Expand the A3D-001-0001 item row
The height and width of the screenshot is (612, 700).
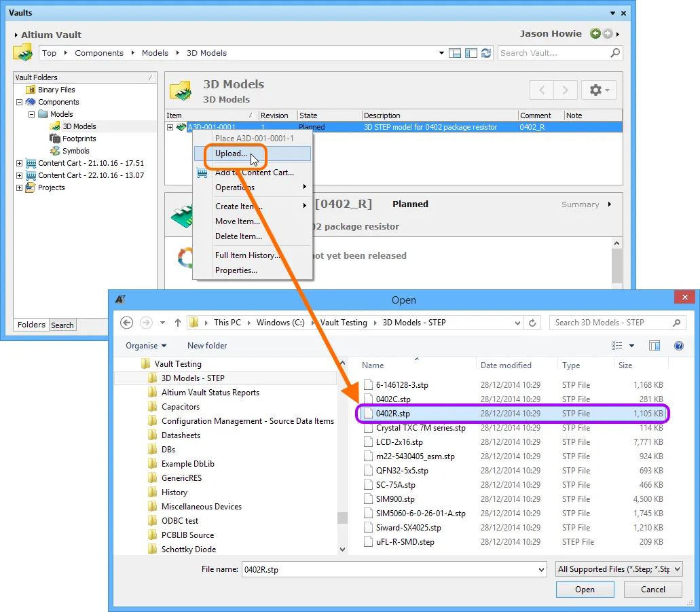click(170, 127)
